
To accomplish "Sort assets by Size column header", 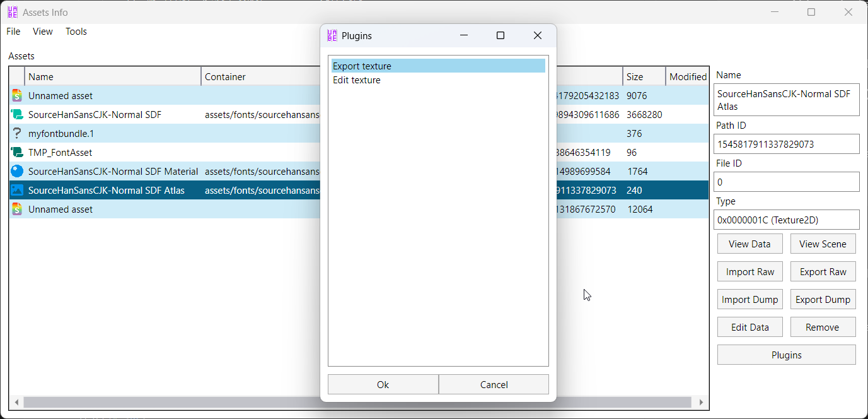I will pyautogui.click(x=643, y=76).
